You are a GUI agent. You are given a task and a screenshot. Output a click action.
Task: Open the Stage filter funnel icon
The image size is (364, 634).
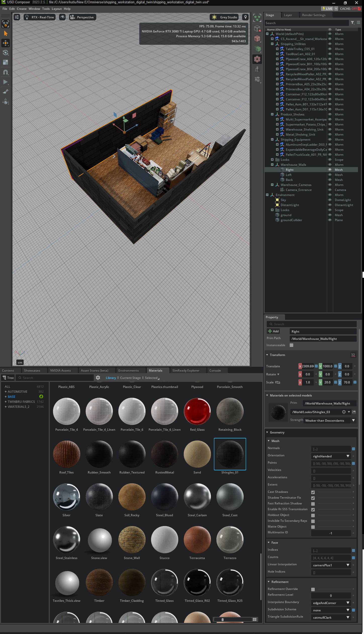pos(353,23)
